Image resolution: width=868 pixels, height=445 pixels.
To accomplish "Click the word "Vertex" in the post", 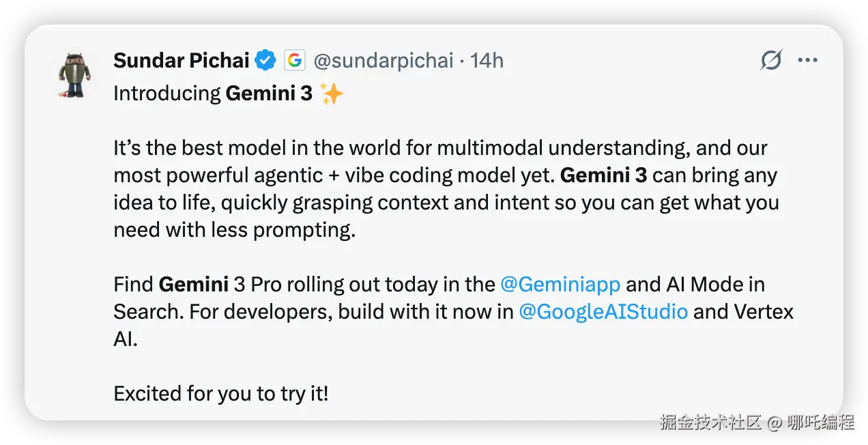I will coord(764,312).
